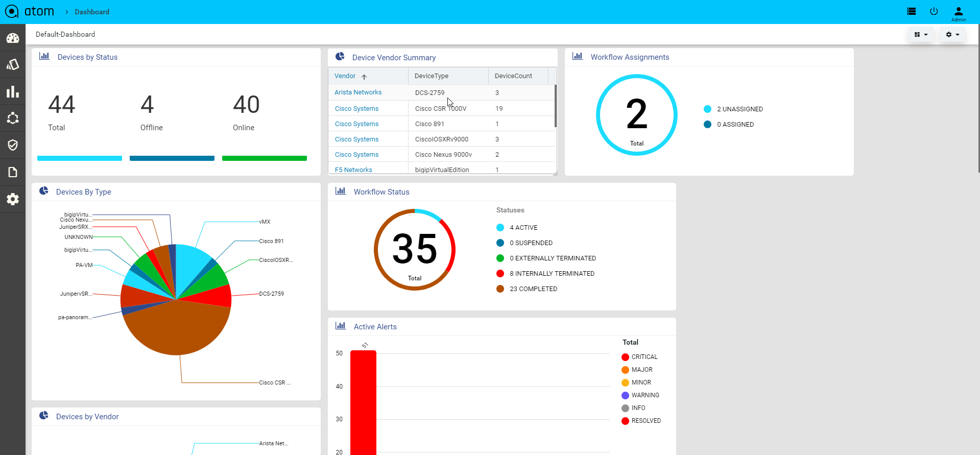
Task: Select the Default-Dashboard title
Action: pyautogui.click(x=65, y=34)
